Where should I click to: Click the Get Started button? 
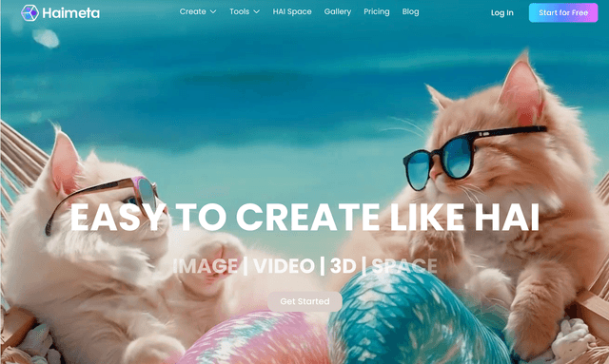304,301
